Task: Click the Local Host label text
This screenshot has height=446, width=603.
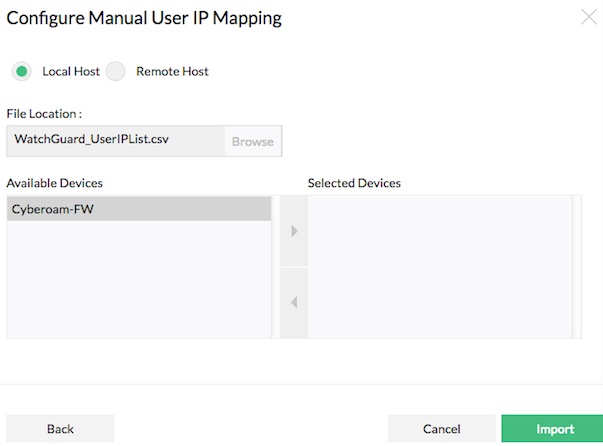Action: click(x=71, y=72)
